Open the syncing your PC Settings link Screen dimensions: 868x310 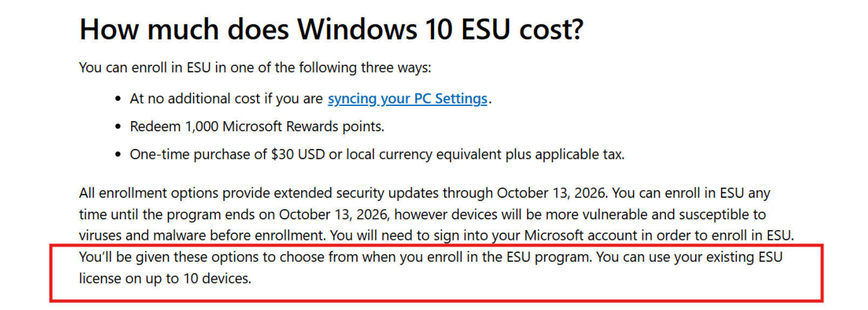408,99
